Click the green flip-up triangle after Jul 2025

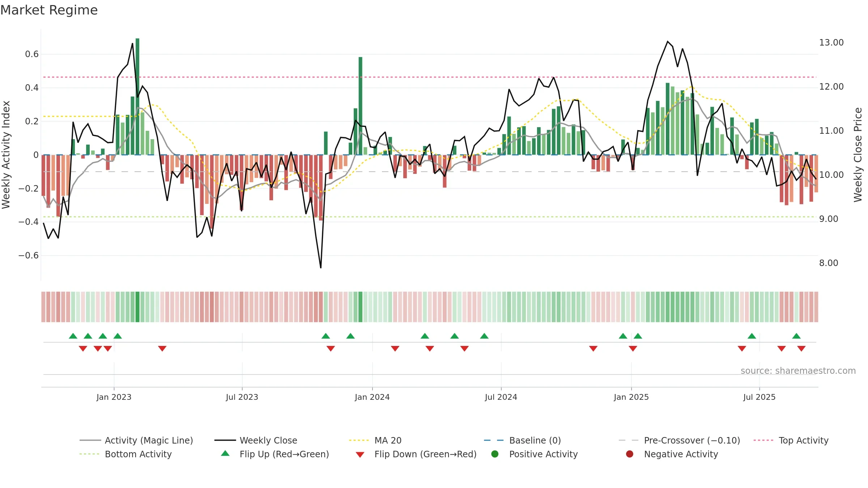[x=796, y=336]
